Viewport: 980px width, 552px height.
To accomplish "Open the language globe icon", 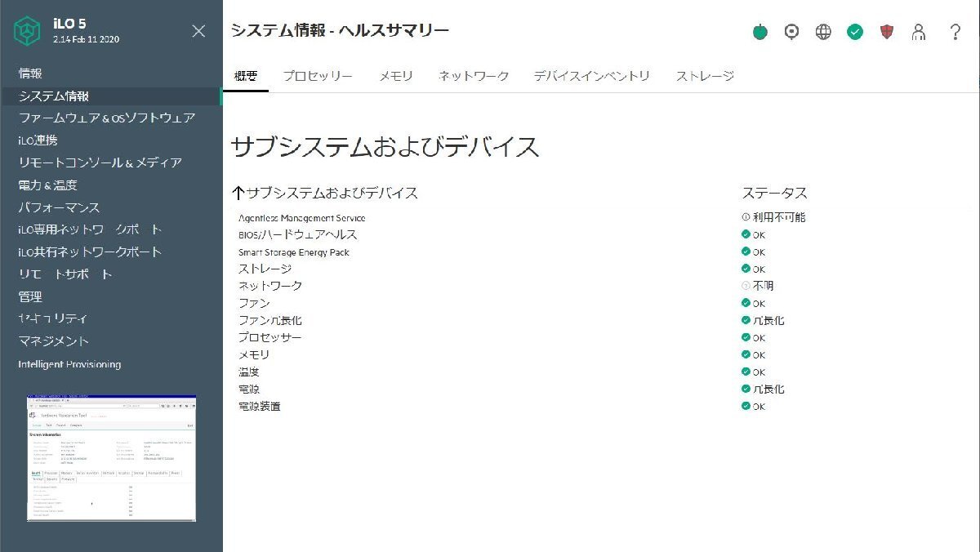I will click(823, 32).
